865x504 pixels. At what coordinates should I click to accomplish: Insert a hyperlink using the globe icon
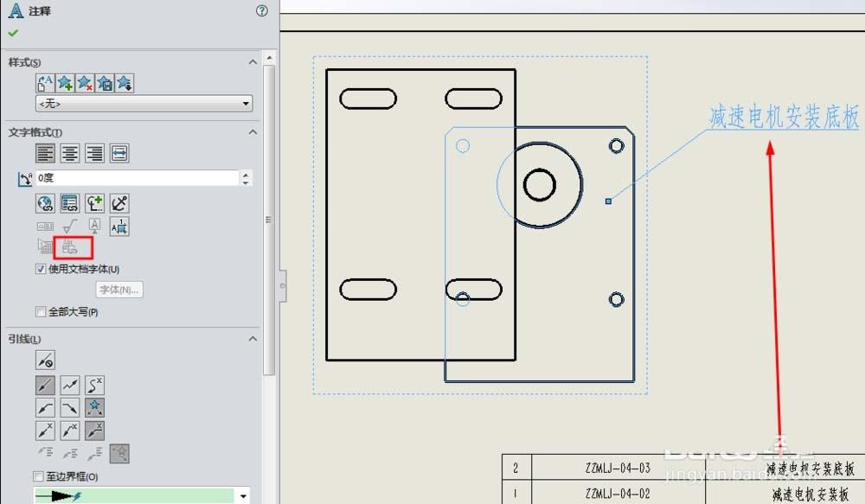45,203
